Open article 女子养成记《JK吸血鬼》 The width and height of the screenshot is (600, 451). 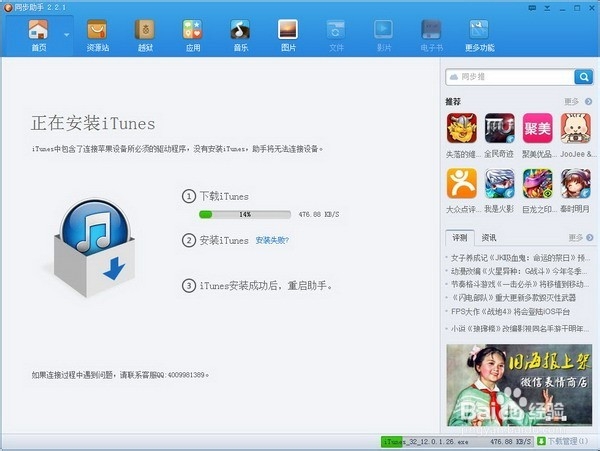[520, 258]
